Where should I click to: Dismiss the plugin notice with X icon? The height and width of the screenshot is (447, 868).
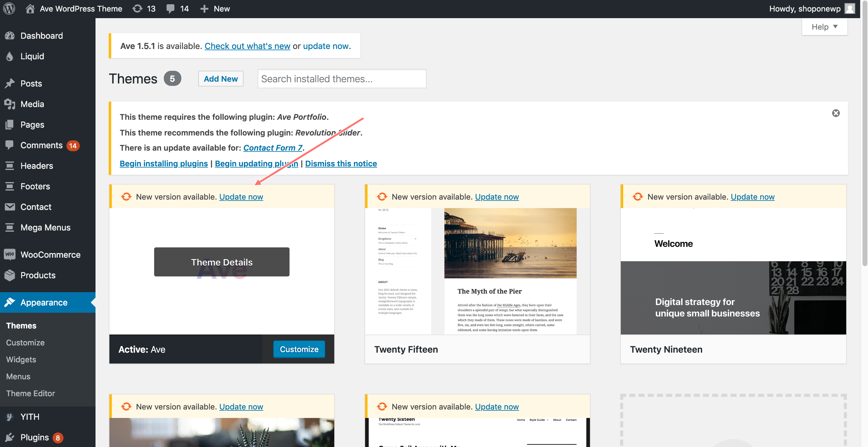(x=836, y=113)
